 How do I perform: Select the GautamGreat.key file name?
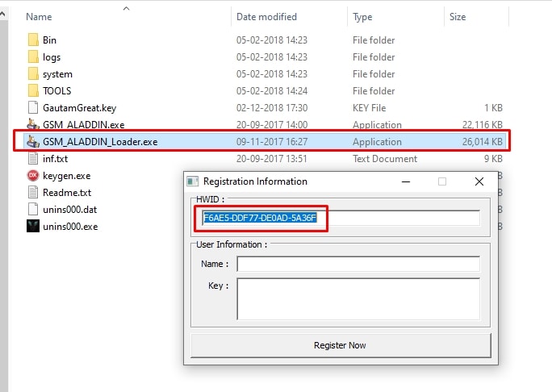[x=80, y=108]
